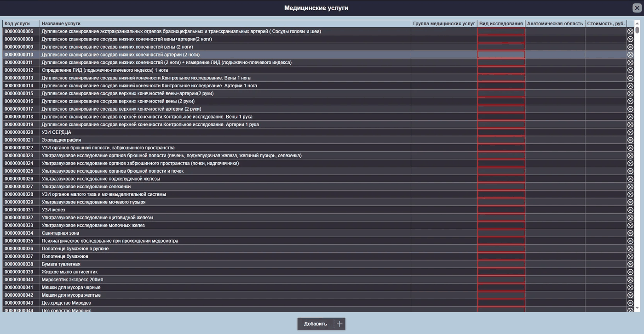Click 'Вид исследования' field for row 00000000006
Image resolution: width=644 pixels, height=334 pixels.
(x=501, y=31)
